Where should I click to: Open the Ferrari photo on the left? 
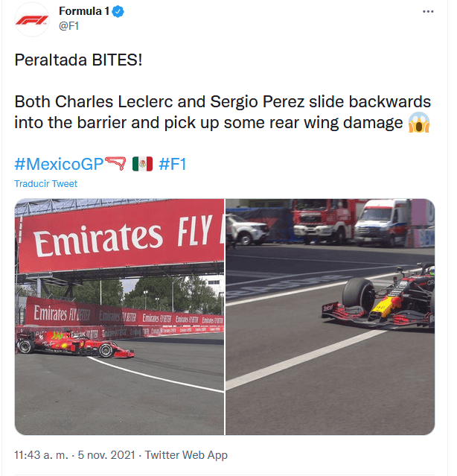119,317
